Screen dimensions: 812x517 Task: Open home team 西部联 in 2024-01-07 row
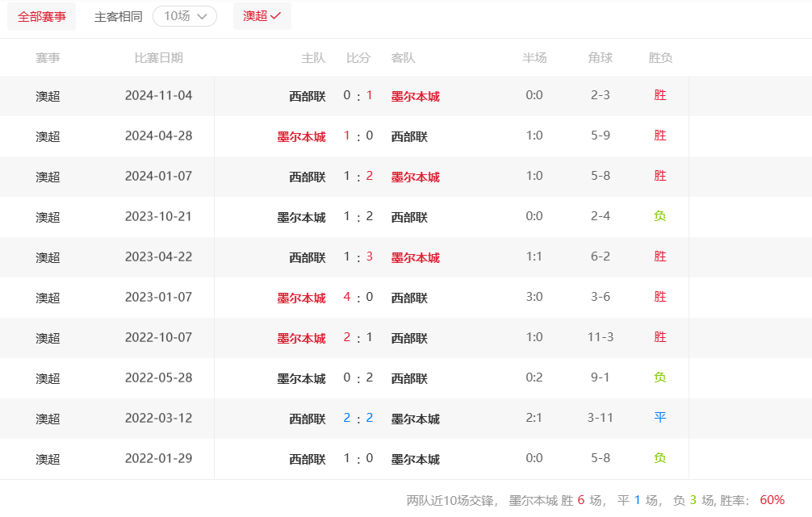coord(308,177)
